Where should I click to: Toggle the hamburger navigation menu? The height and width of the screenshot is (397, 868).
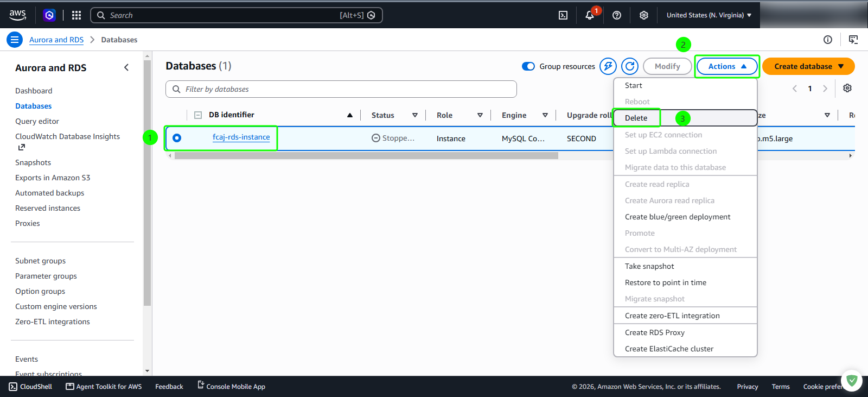tap(15, 40)
